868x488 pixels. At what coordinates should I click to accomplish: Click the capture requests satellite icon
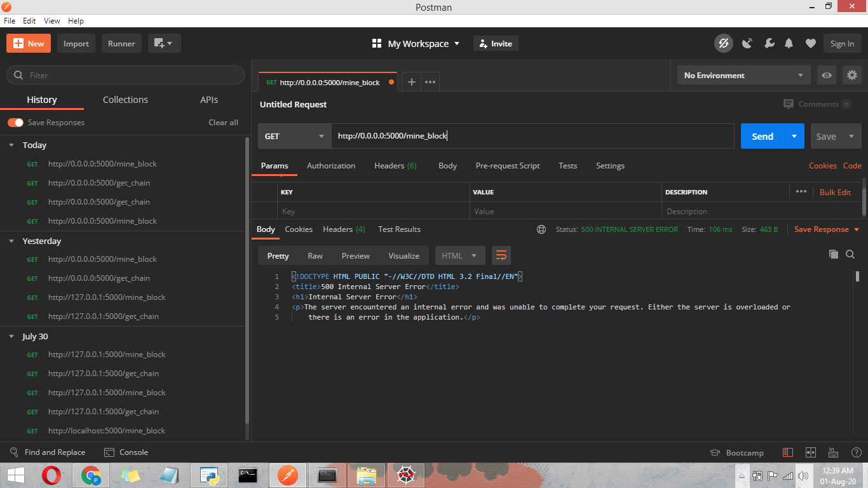(747, 43)
